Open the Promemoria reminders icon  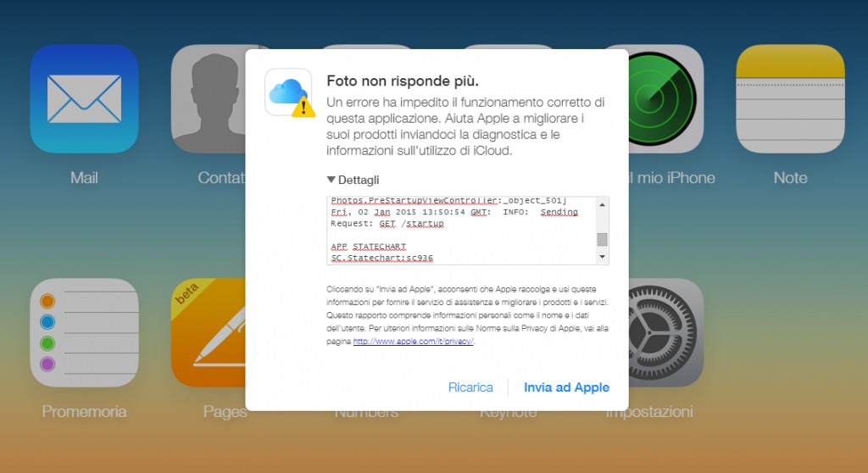pos(84,332)
